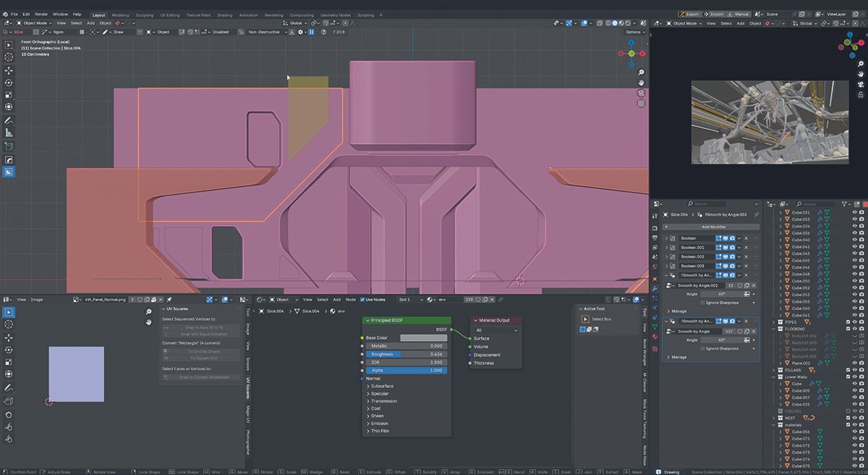Select the Scale tool in the 3D viewport toolbar

pos(9,95)
